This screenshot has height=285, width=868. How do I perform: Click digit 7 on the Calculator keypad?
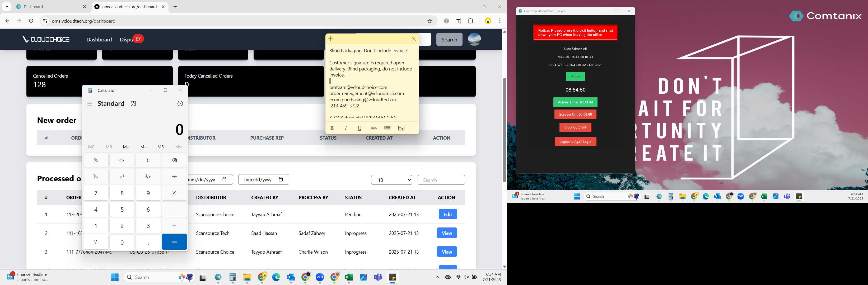click(x=96, y=193)
